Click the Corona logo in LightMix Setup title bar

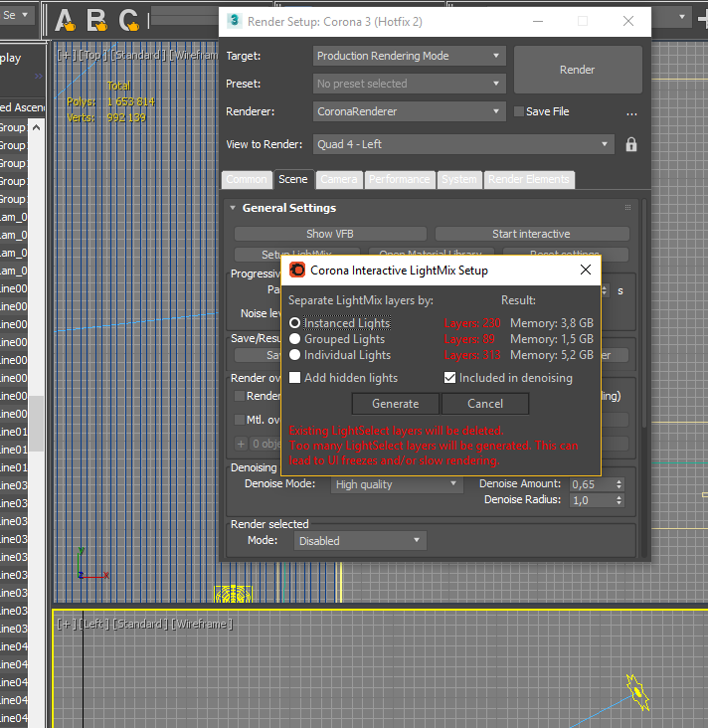pyautogui.click(x=297, y=270)
